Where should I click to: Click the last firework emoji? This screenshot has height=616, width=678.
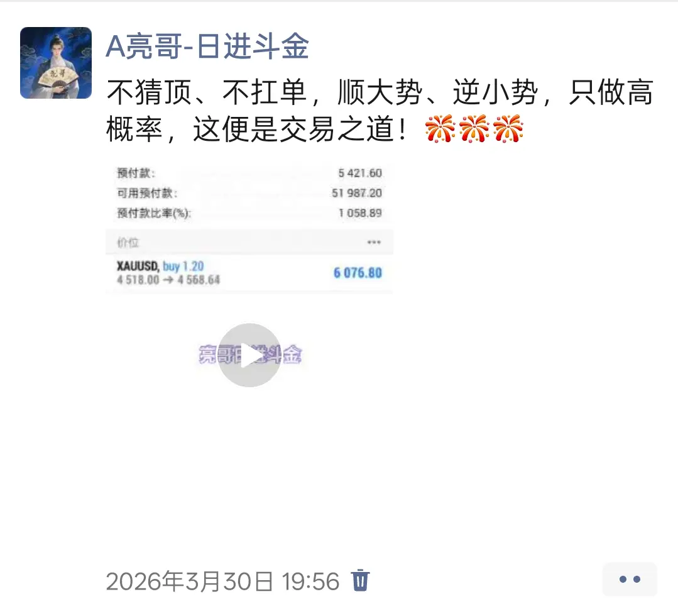click(508, 129)
